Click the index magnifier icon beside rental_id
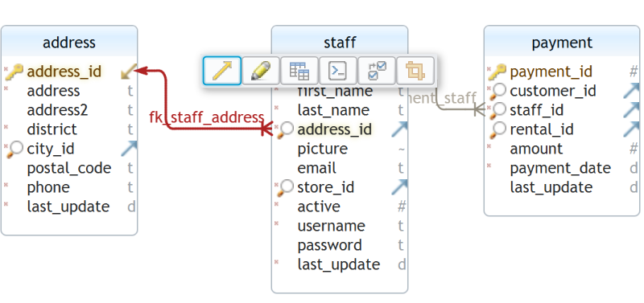The width and height of the screenshot is (644, 303). click(x=497, y=129)
